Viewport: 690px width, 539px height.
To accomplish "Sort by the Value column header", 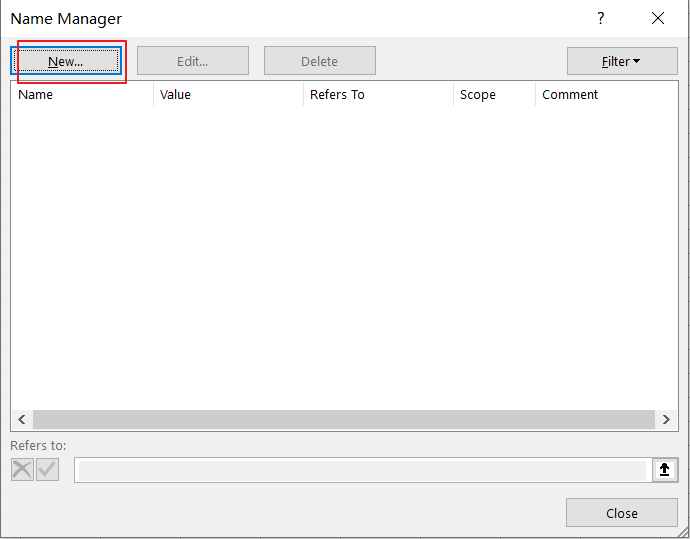I will pos(228,95).
